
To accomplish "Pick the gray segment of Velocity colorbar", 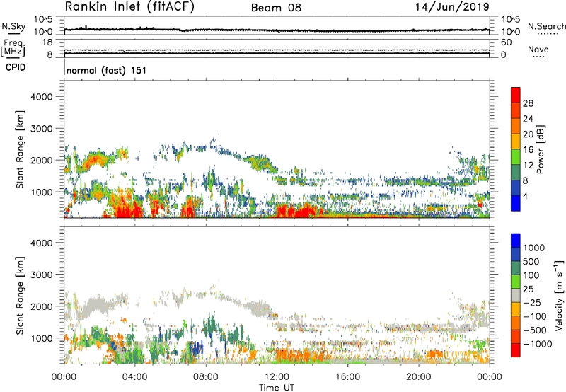I will click(516, 296).
